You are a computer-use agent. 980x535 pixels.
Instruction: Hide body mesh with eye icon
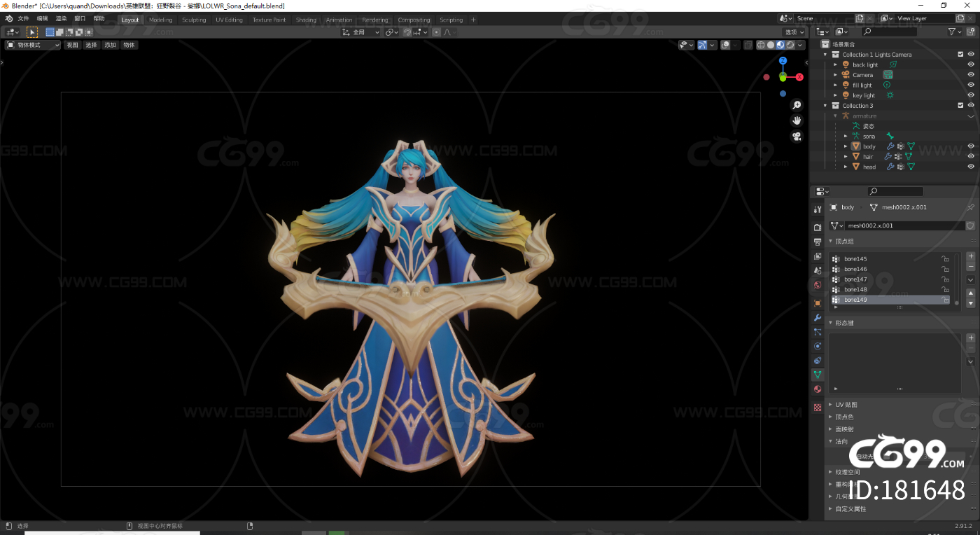tap(971, 146)
